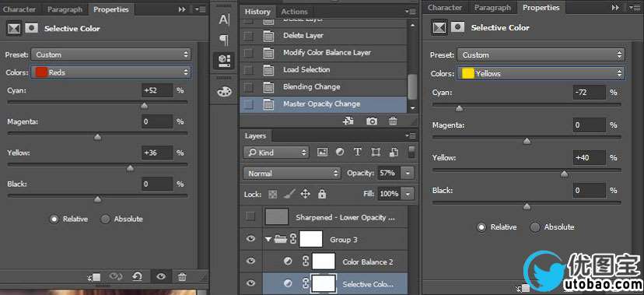
Task: Lock image pixels with the brush icon
Action: click(x=289, y=194)
